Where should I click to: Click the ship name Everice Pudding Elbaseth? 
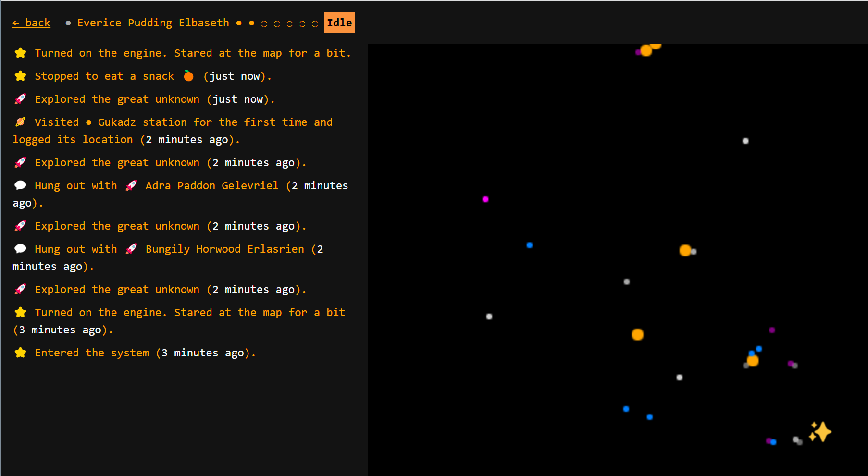tap(153, 23)
